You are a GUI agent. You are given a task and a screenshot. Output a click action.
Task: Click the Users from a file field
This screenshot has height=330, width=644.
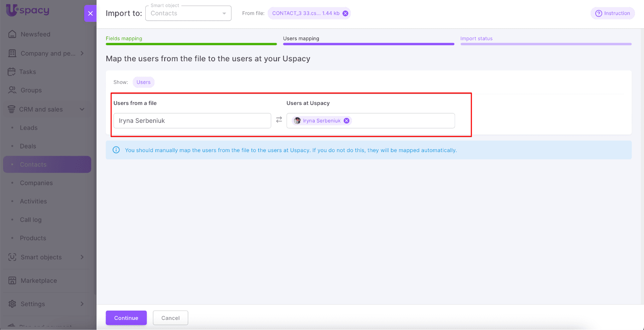coord(192,121)
